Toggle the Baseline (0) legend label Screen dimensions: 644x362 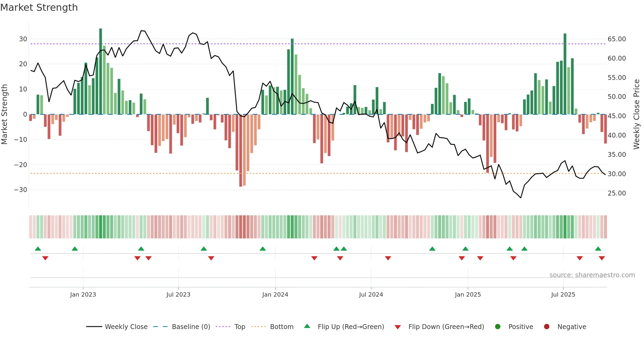(191, 327)
